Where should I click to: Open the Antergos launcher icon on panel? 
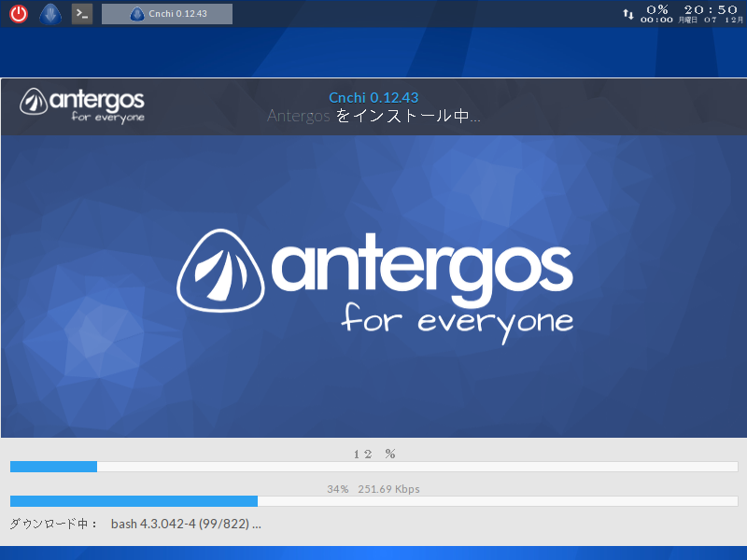click(49, 13)
